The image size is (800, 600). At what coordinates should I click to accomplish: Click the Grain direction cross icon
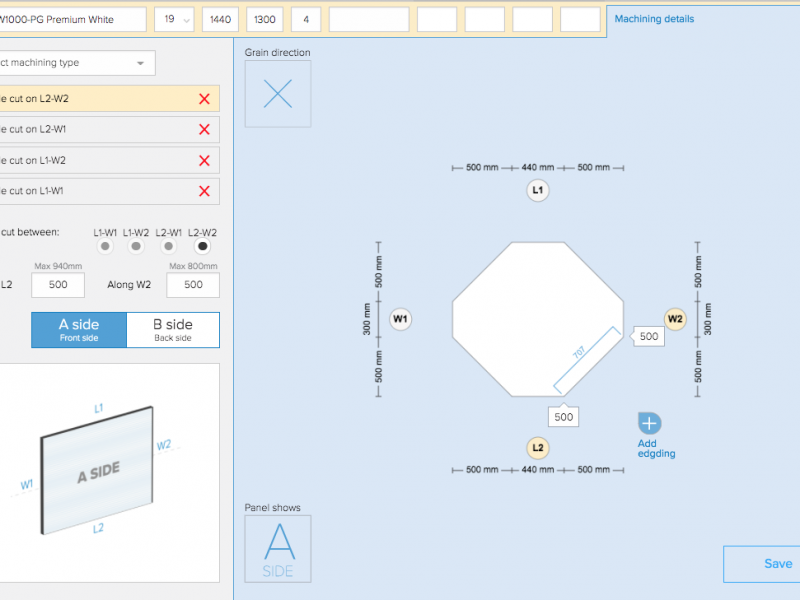point(277,94)
